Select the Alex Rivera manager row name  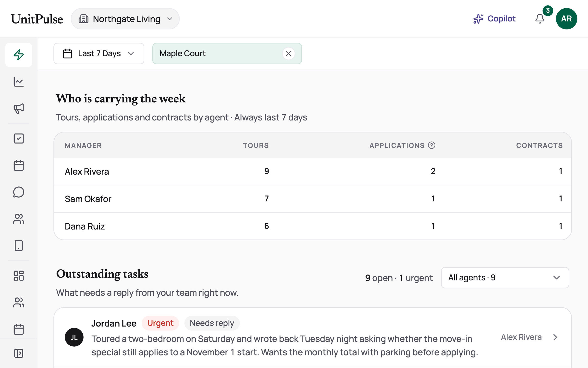tap(87, 171)
